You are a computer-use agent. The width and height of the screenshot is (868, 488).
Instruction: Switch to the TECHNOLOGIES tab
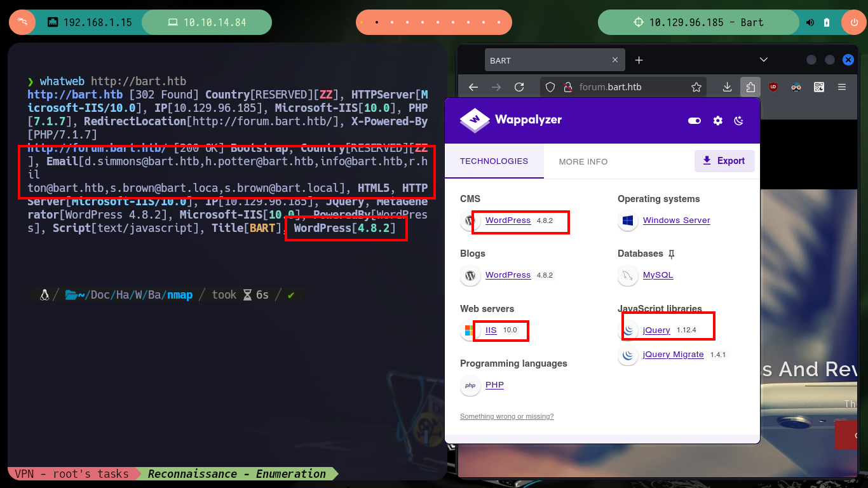pyautogui.click(x=494, y=161)
